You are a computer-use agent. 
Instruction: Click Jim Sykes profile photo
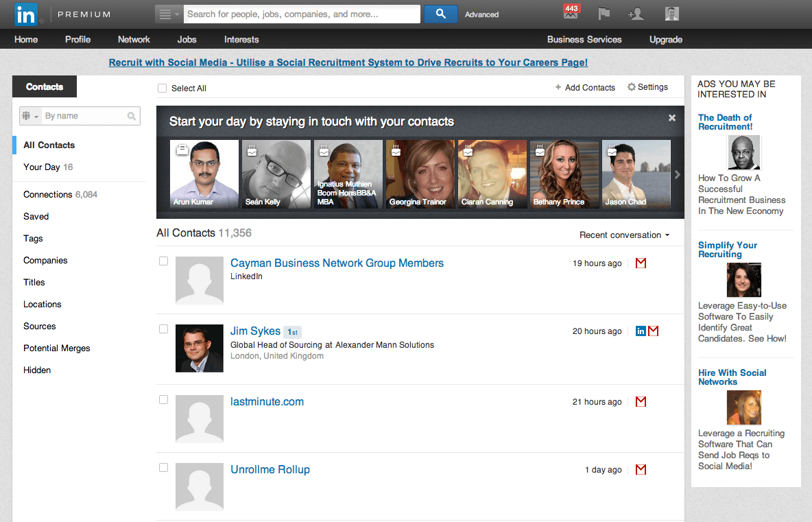click(200, 348)
